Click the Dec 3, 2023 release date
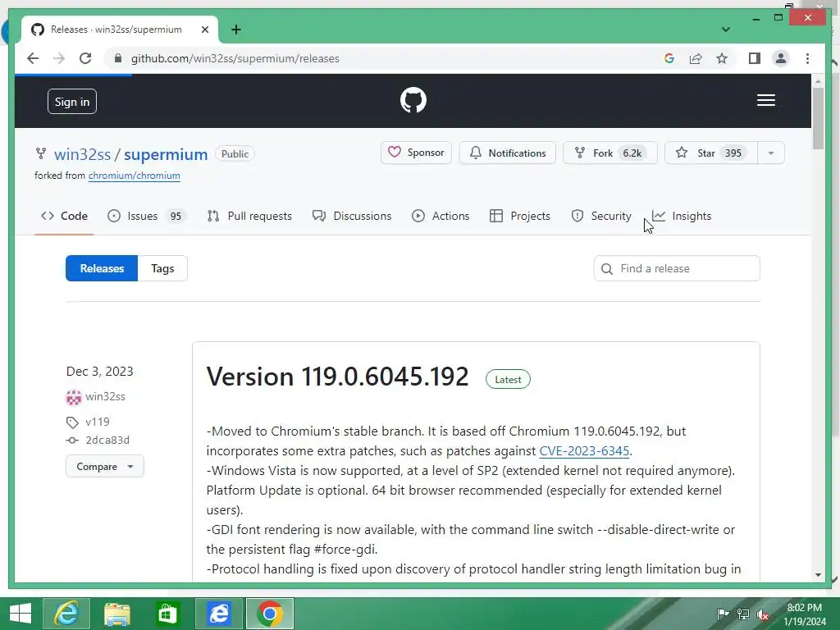The height and width of the screenshot is (630, 840). pyautogui.click(x=99, y=372)
